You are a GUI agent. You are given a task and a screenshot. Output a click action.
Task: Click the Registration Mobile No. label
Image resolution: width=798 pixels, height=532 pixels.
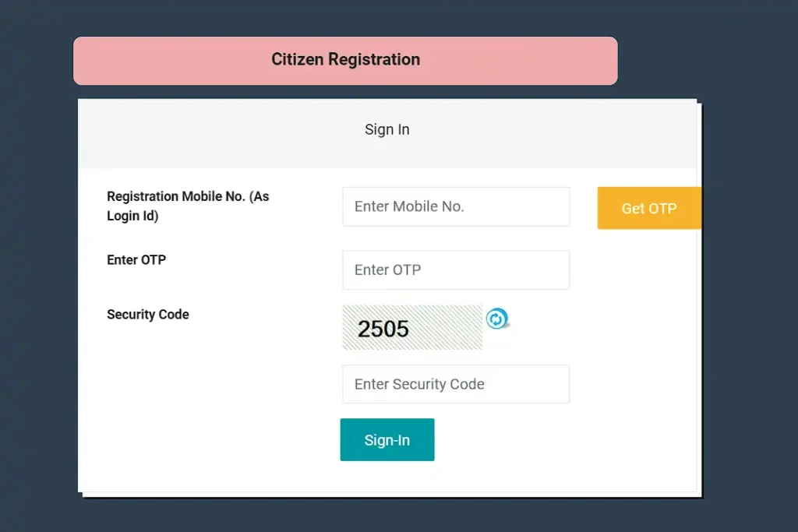(x=187, y=196)
